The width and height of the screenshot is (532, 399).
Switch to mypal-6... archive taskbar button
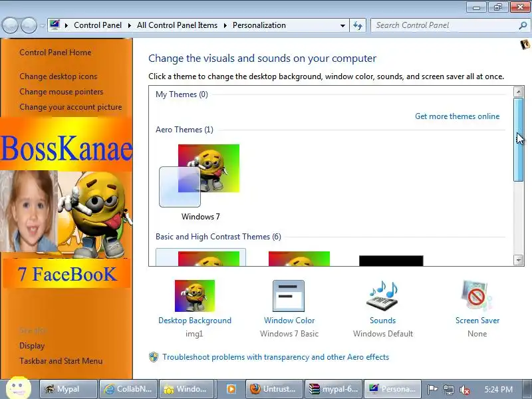[x=334, y=389]
